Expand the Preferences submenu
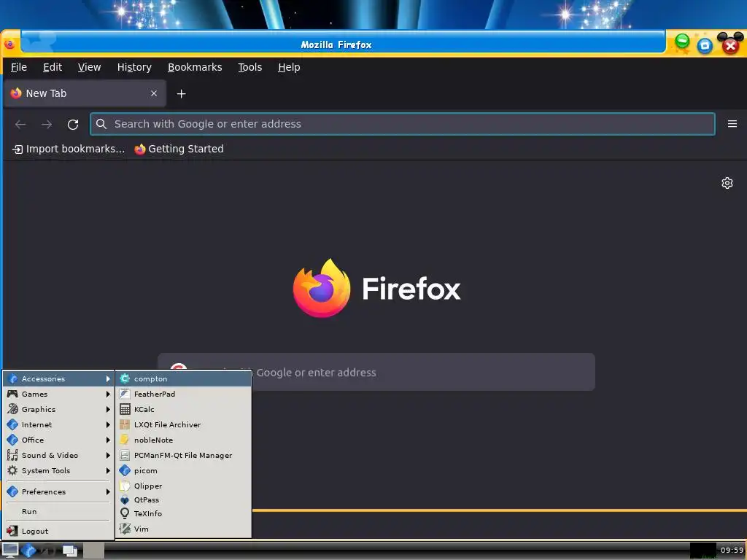747x560 pixels. click(x=58, y=491)
